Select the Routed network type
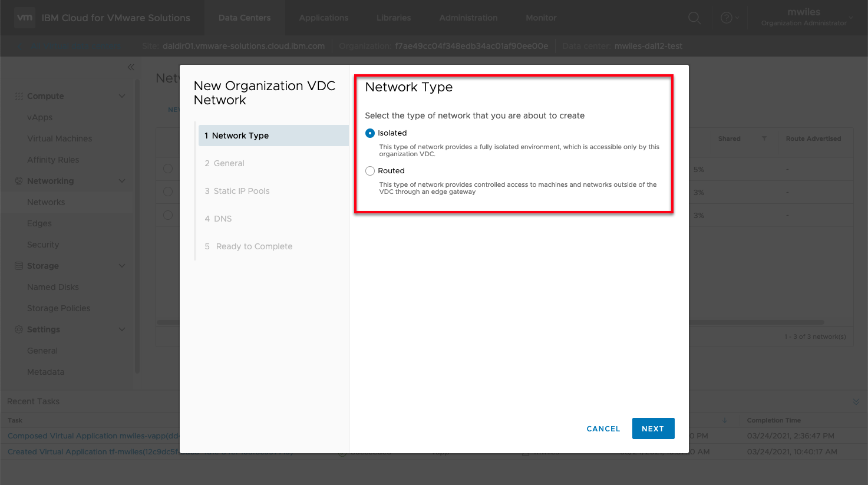 coord(370,171)
